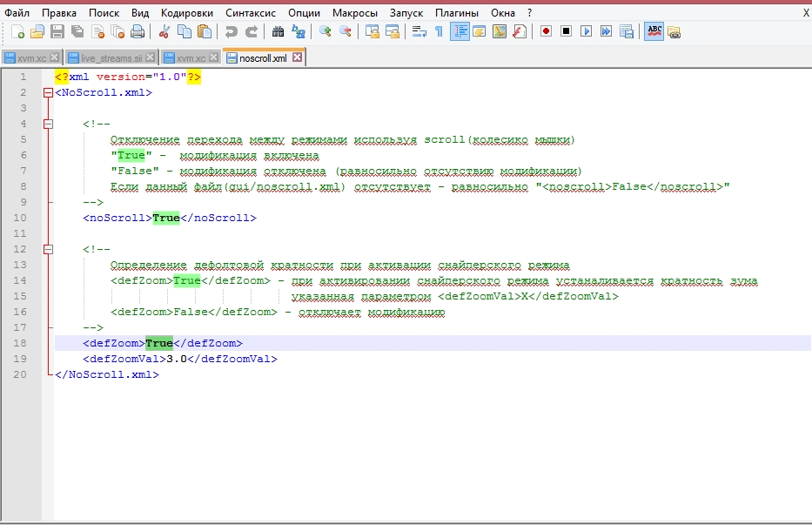This screenshot has height=525, width=812.
Task: Open the Replace dialog icon
Action: coord(299,32)
